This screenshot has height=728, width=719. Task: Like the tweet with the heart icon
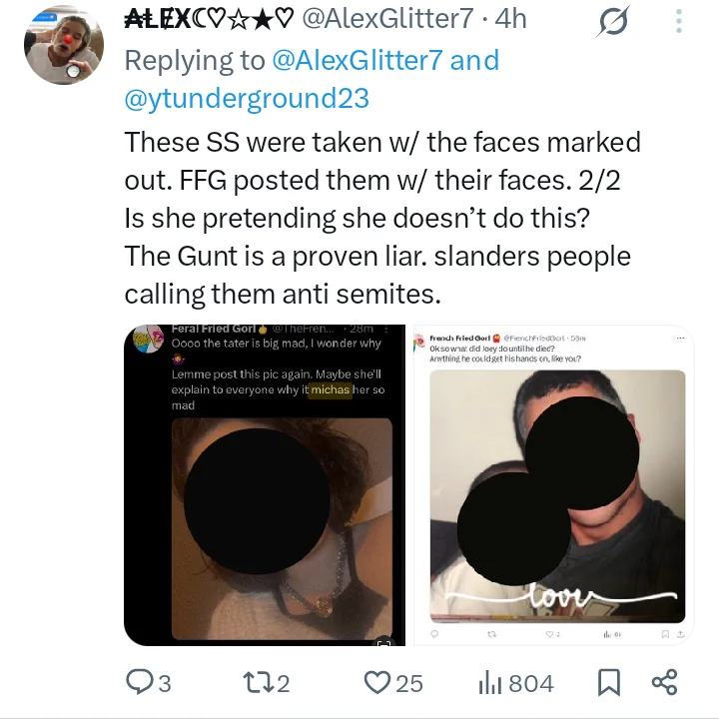376,683
